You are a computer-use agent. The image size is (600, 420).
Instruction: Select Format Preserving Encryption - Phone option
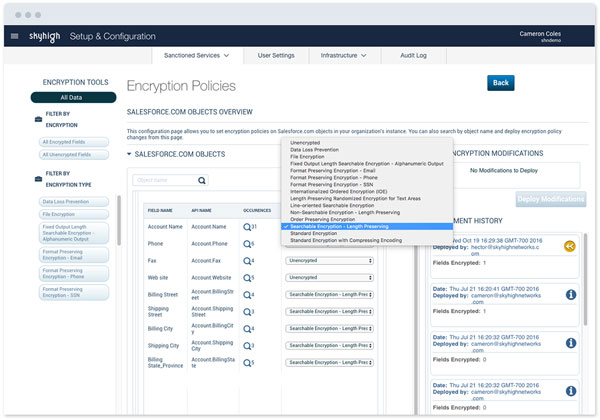pyautogui.click(x=367, y=177)
